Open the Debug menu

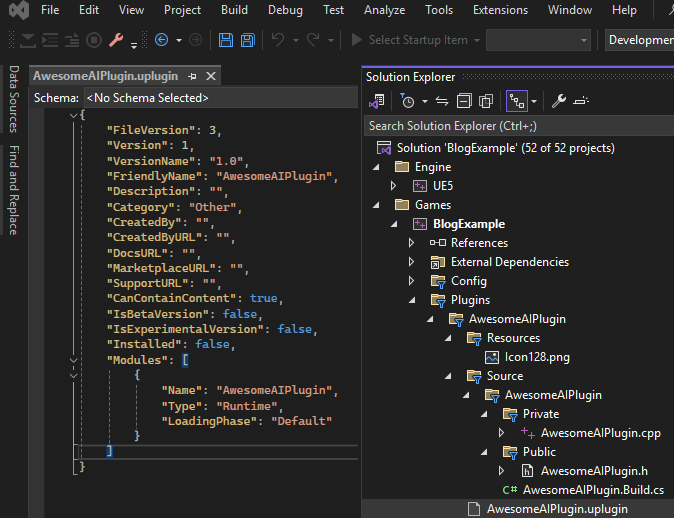click(x=285, y=10)
